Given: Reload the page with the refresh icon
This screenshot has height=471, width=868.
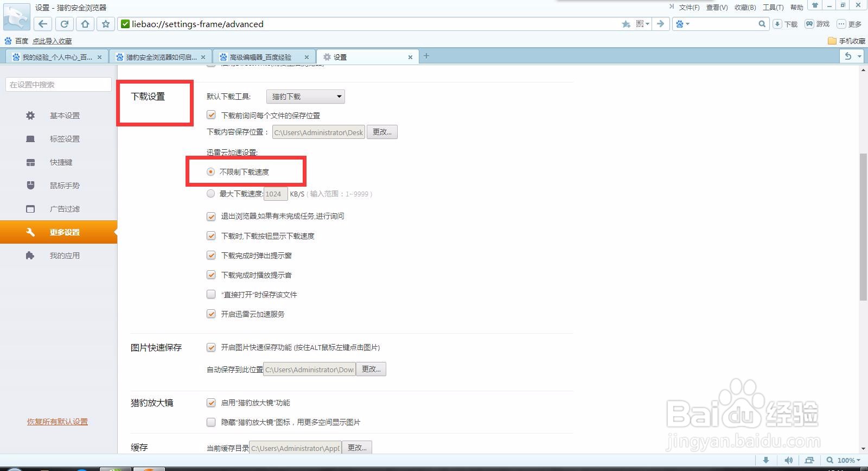Looking at the screenshot, I should pos(64,24).
